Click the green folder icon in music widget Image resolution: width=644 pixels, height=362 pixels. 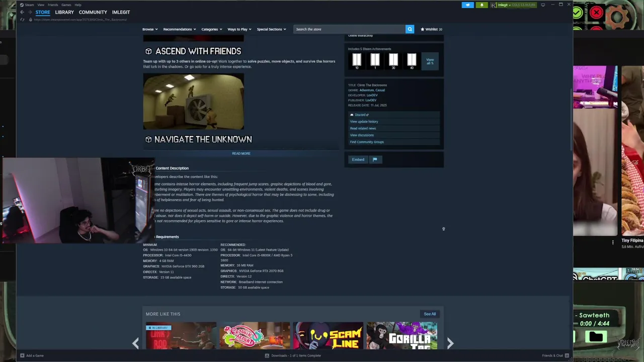point(595,336)
